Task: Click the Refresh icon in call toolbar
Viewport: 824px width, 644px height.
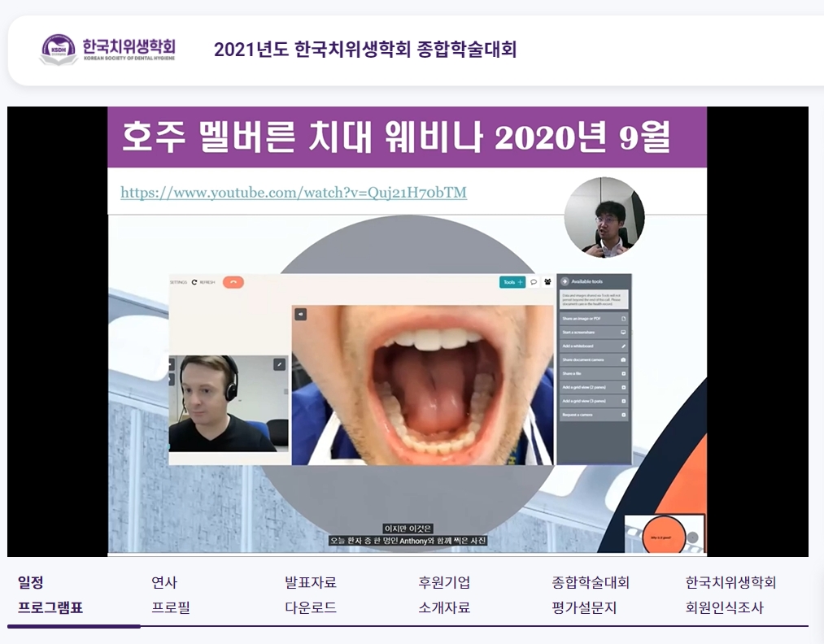Action: pos(195,282)
